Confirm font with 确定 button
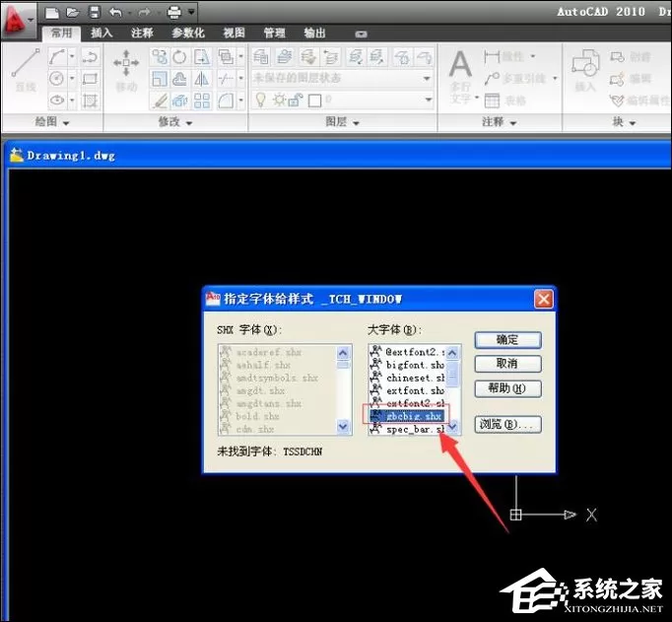This screenshot has height=622, width=672. (x=507, y=340)
